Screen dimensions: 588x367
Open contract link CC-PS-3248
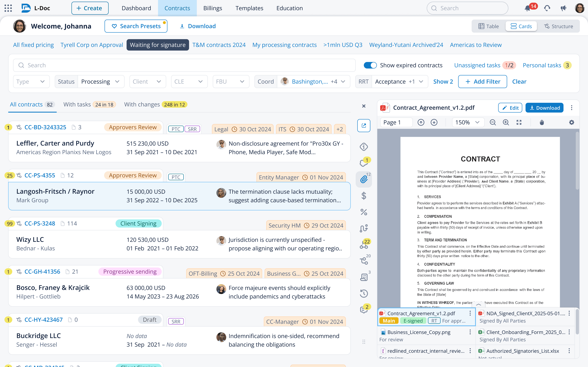[40, 223]
